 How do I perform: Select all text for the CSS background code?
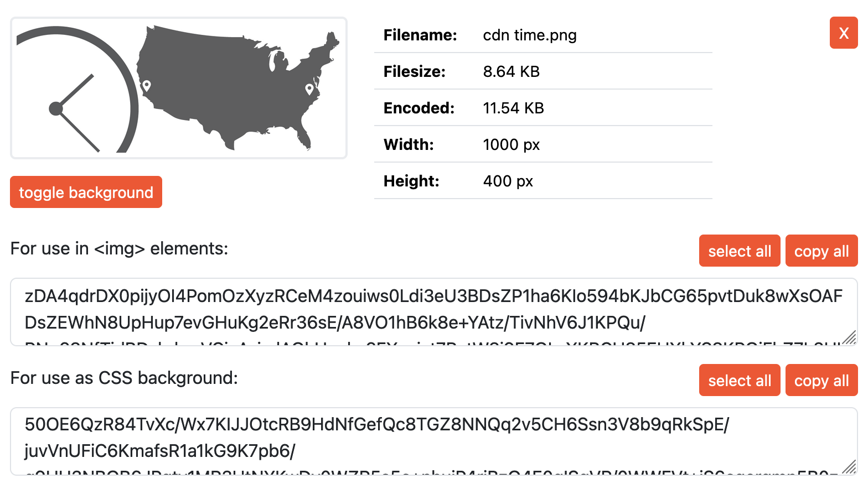pos(740,380)
